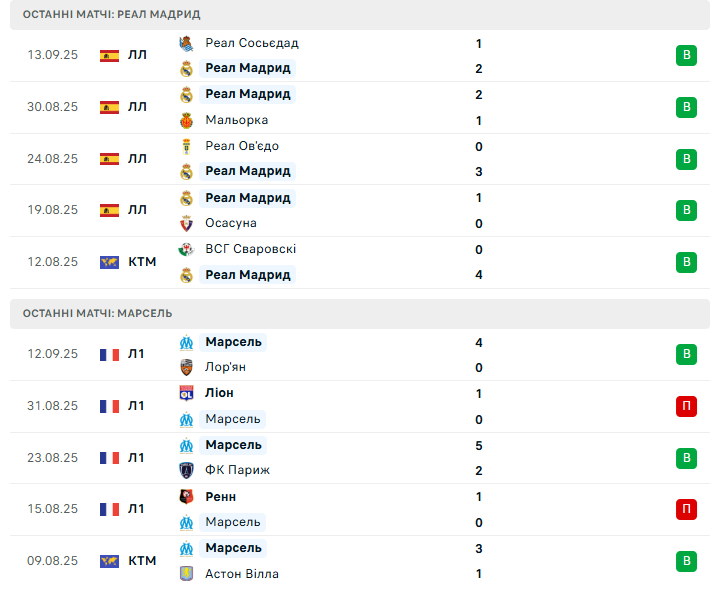The image size is (719, 592).
Task: Click Spain flag on 30.08.25 row
Action: click(x=109, y=107)
